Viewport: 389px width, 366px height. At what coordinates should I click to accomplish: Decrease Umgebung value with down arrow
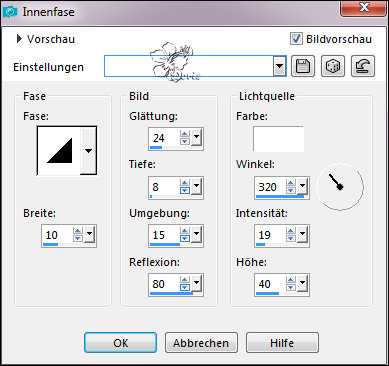(185, 238)
